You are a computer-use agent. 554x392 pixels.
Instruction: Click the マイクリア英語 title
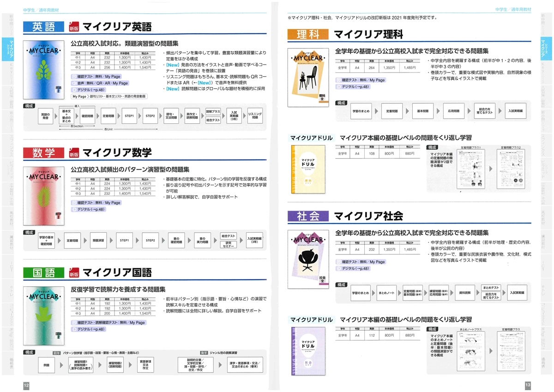[117, 26]
